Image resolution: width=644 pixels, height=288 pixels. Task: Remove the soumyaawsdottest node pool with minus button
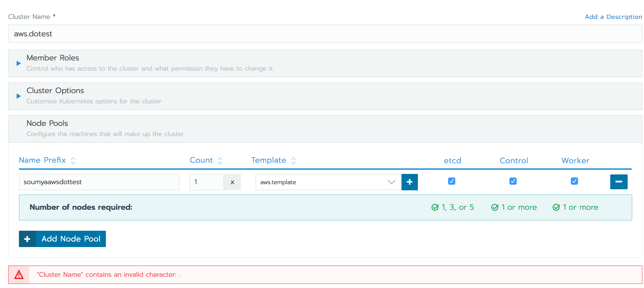coord(619,182)
